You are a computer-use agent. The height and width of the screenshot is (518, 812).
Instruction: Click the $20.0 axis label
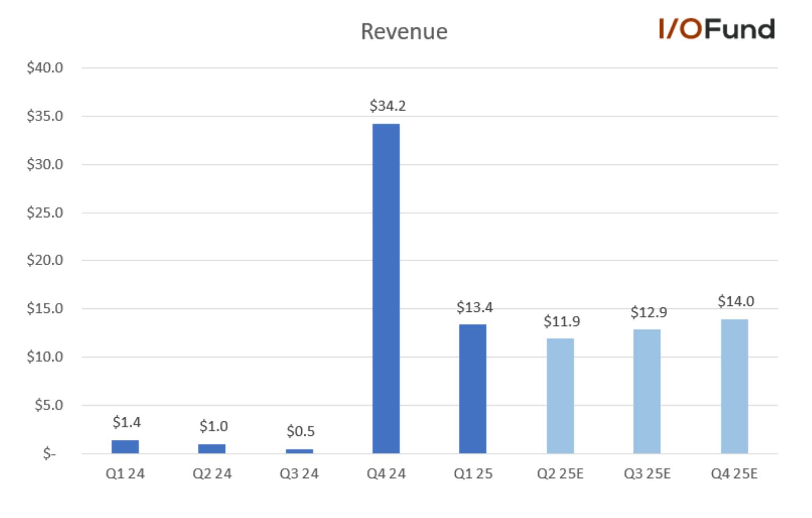[x=45, y=260]
